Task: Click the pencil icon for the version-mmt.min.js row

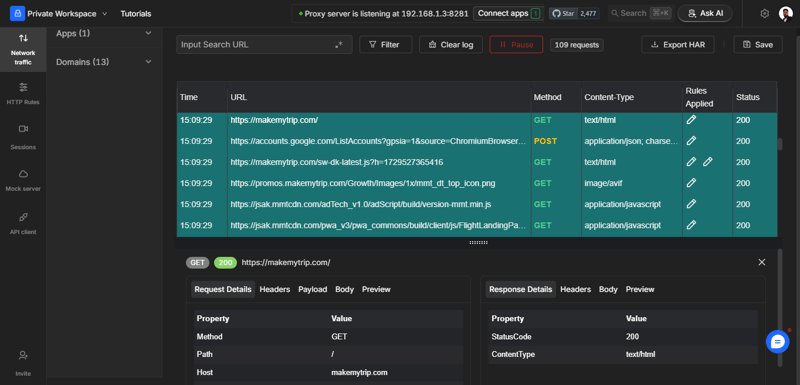Action: pos(691,203)
